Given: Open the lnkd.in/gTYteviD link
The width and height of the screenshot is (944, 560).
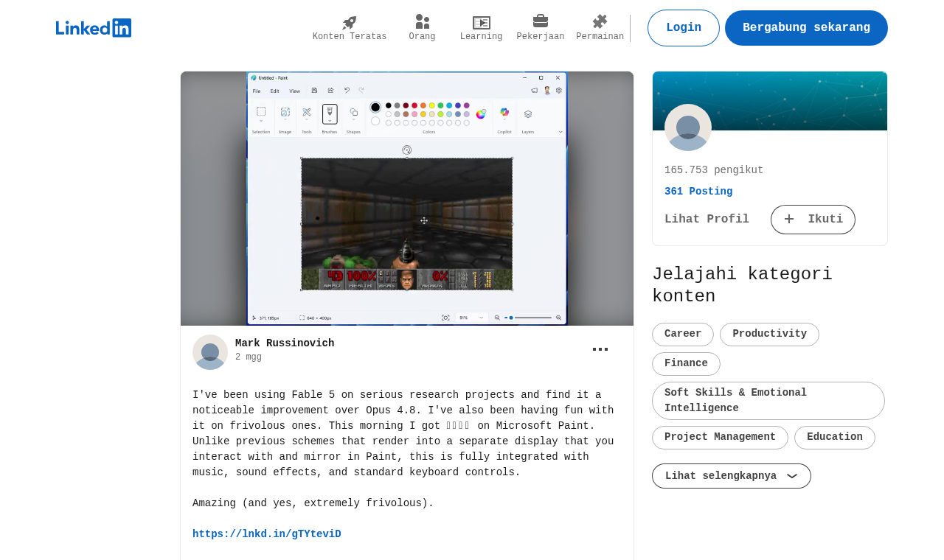Looking at the screenshot, I should (267, 534).
